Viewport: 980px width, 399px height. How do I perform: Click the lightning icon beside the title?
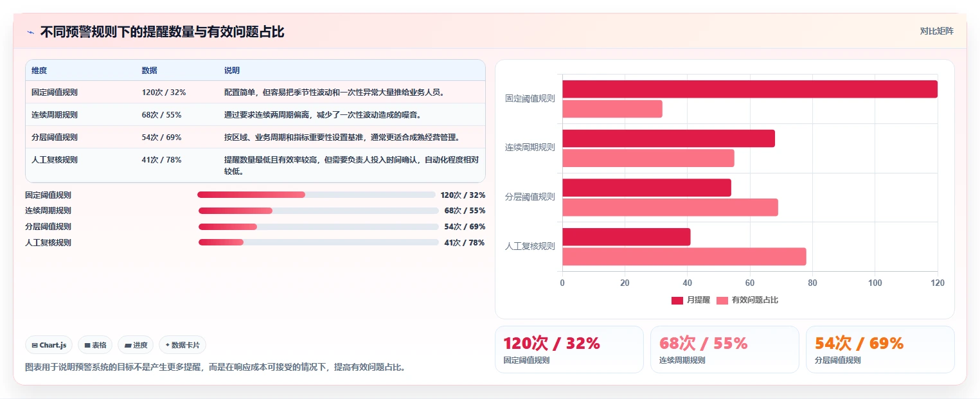pos(30,32)
